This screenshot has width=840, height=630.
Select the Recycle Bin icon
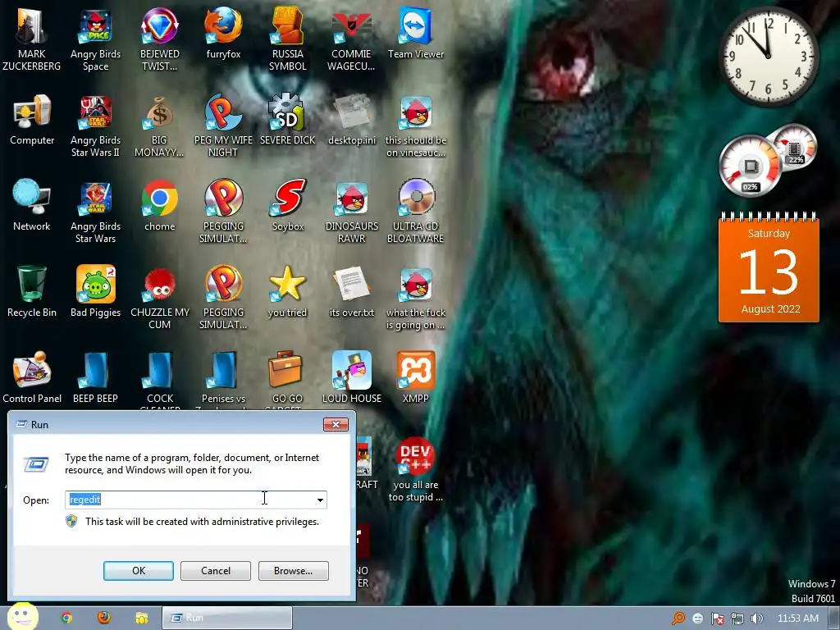coord(32,292)
